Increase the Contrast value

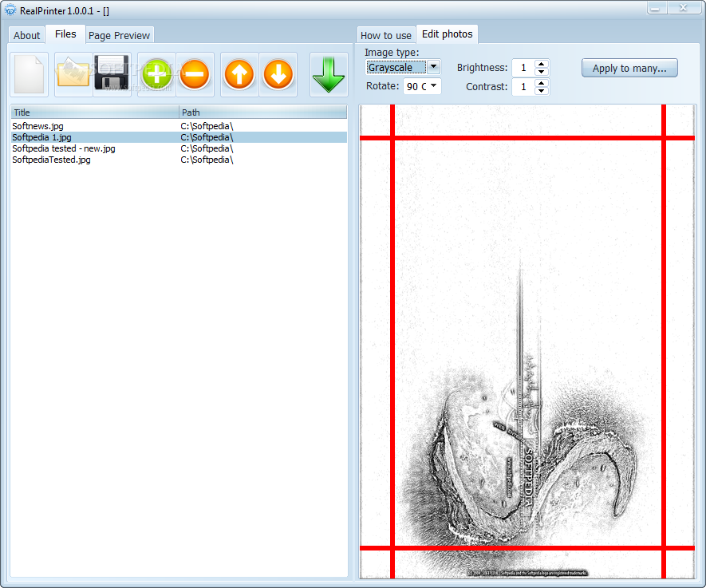541,83
